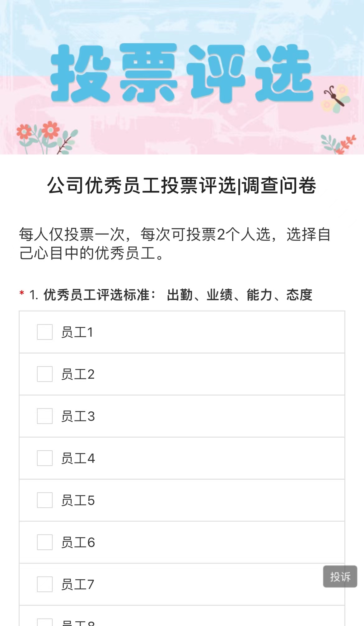The image size is (364, 626).
Task: Check the 员工1 checkbox
Action: [45, 332]
